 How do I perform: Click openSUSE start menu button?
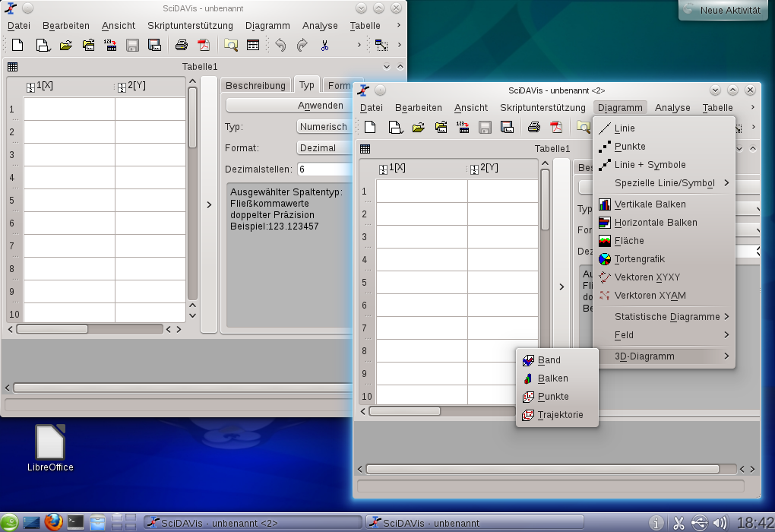[9, 523]
